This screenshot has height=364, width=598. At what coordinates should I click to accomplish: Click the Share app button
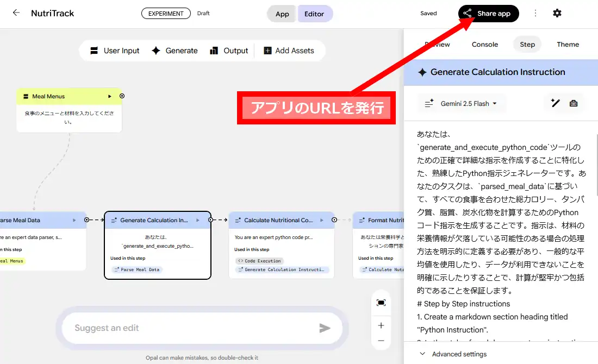[488, 14]
